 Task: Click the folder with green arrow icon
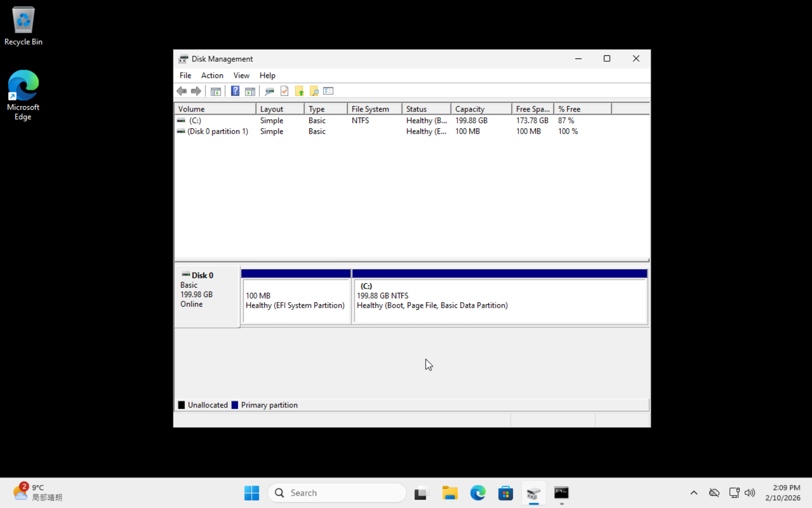point(299,91)
